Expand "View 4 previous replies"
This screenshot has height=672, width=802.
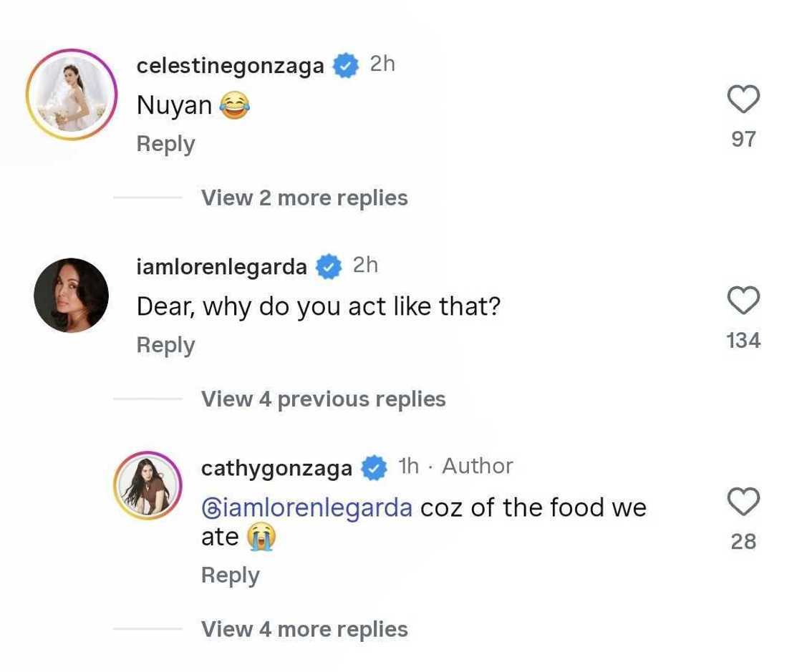point(323,399)
